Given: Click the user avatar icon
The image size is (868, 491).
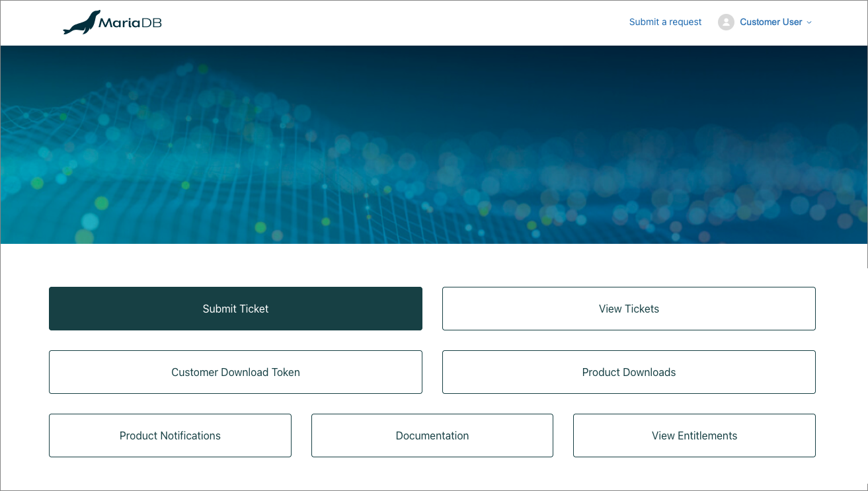Looking at the screenshot, I should click(726, 22).
